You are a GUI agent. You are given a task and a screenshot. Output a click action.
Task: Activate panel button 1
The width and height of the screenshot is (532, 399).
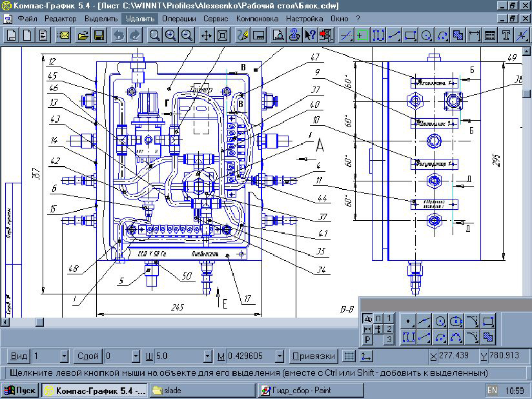(x=389, y=318)
